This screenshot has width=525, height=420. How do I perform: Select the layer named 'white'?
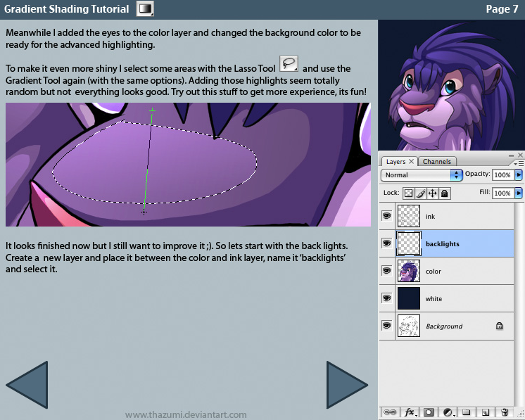[447, 298]
